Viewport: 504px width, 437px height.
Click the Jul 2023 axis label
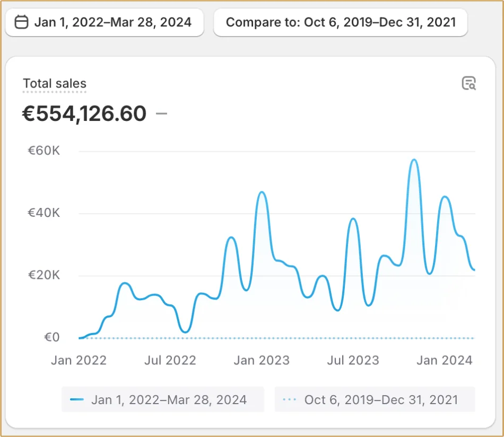click(x=353, y=360)
